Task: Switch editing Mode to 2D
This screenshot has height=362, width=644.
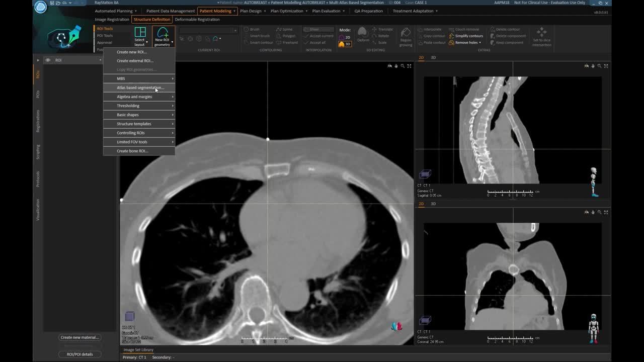Action: (346, 36)
